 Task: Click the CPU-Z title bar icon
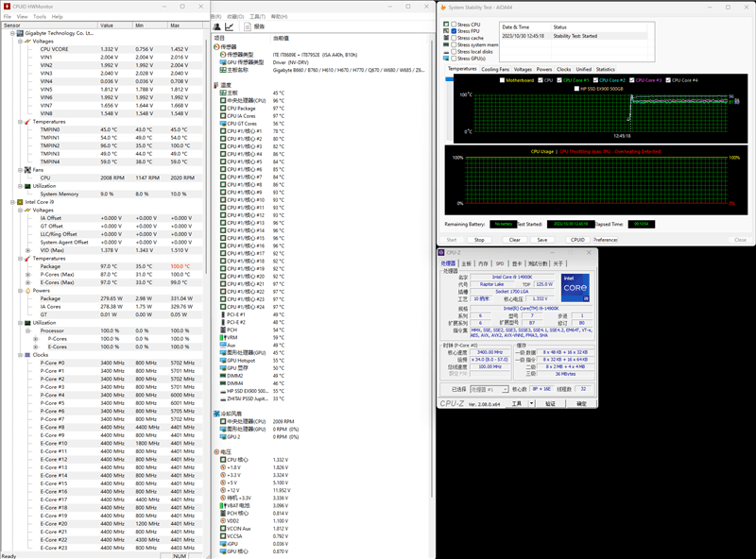point(441,252)
